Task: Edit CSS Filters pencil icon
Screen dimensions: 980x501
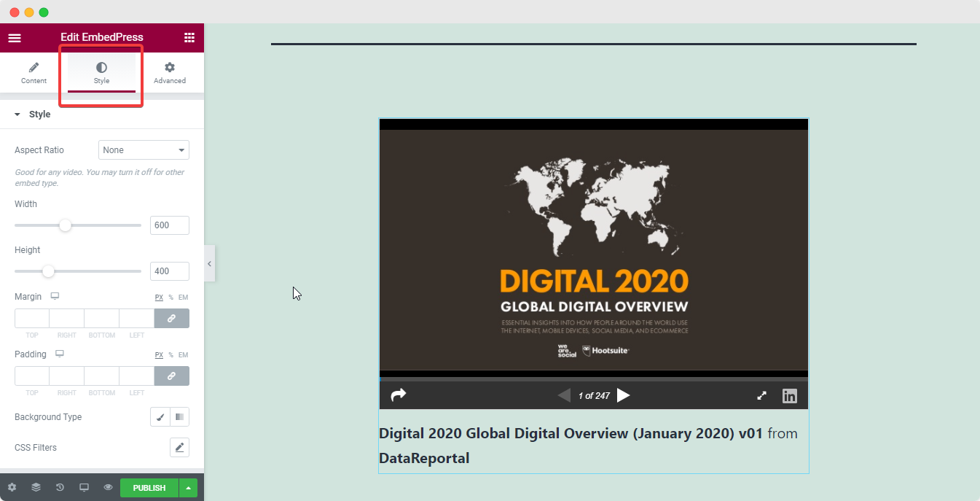Action: [180, 447]
